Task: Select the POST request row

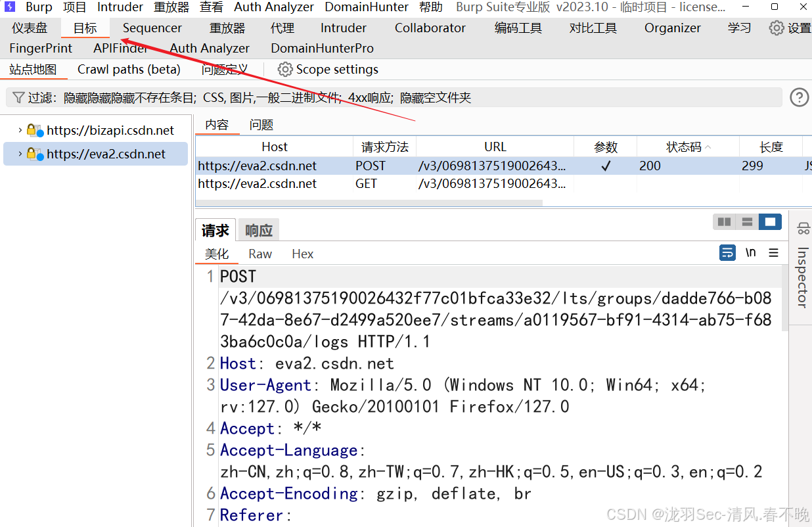Action: tap(504, 166)
